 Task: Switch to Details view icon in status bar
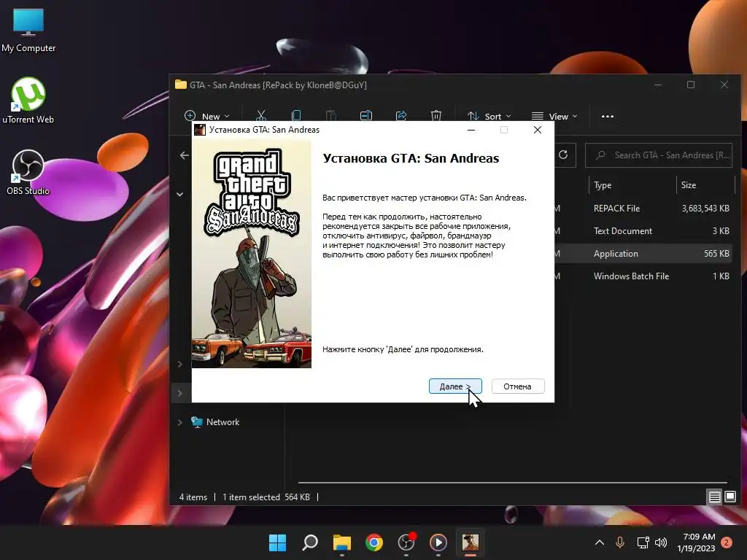pyautogui.click(x=714, y=497)
